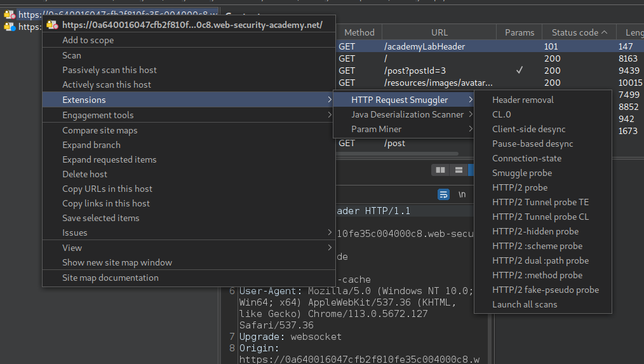Expand the View submenu arrow
This screenshot has height=364, width=644.
(330, 247)
